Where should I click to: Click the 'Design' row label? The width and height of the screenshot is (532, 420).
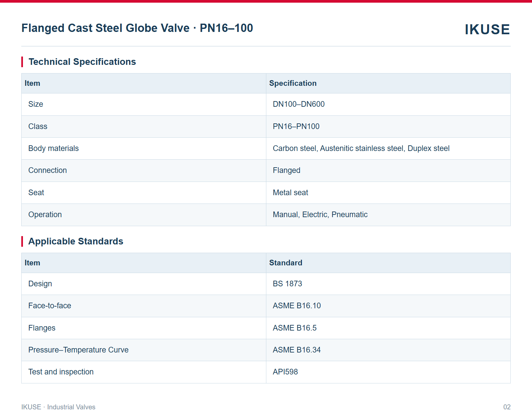(40, 284)
